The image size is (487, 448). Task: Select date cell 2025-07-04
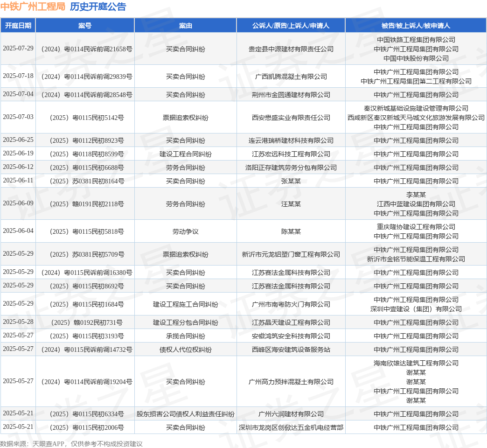click(18, 94)
